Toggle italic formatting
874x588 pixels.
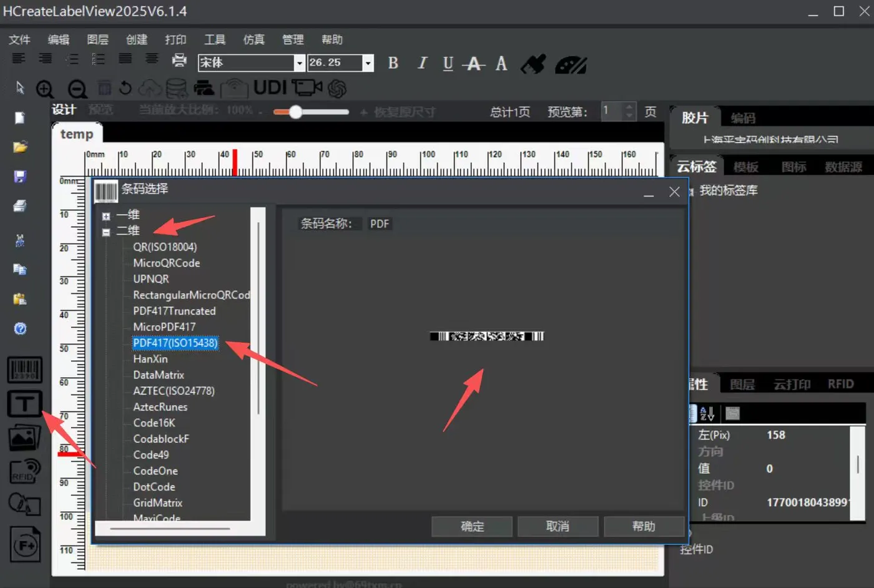coord(422,63)
